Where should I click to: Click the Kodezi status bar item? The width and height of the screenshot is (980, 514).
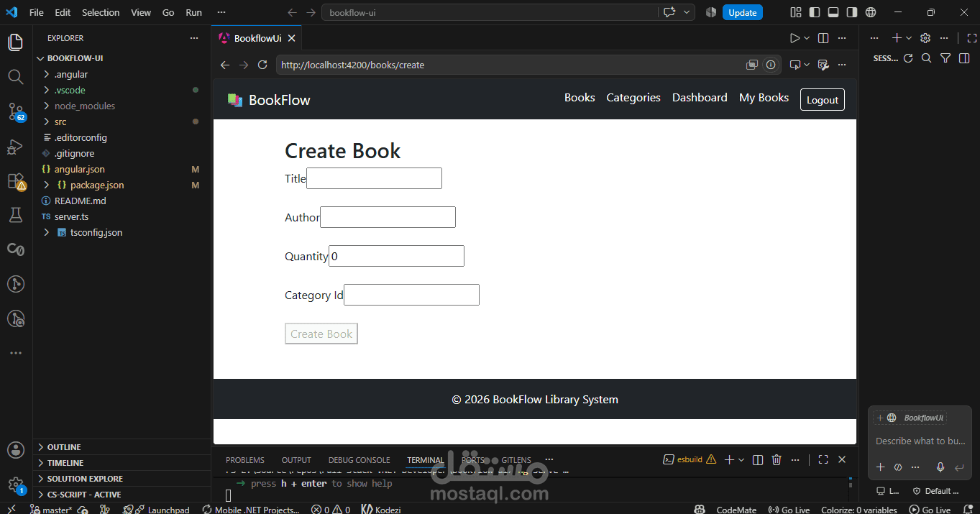[x=381, y=509]
